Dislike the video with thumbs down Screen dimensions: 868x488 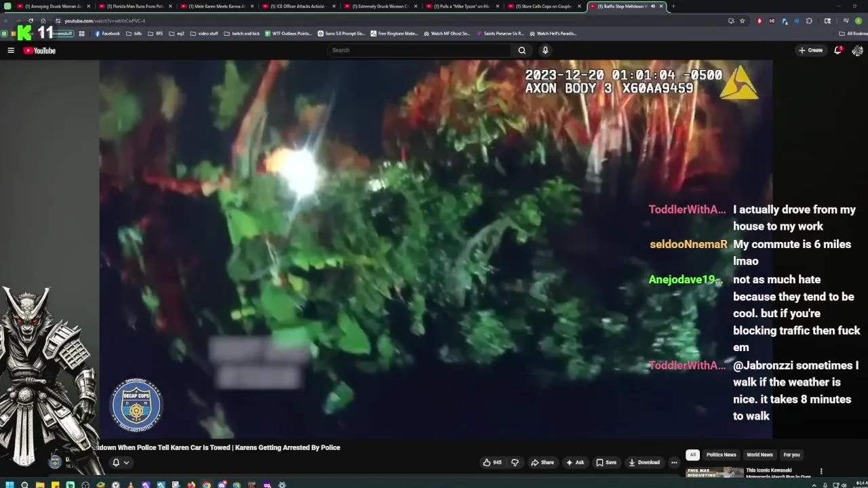515,462
